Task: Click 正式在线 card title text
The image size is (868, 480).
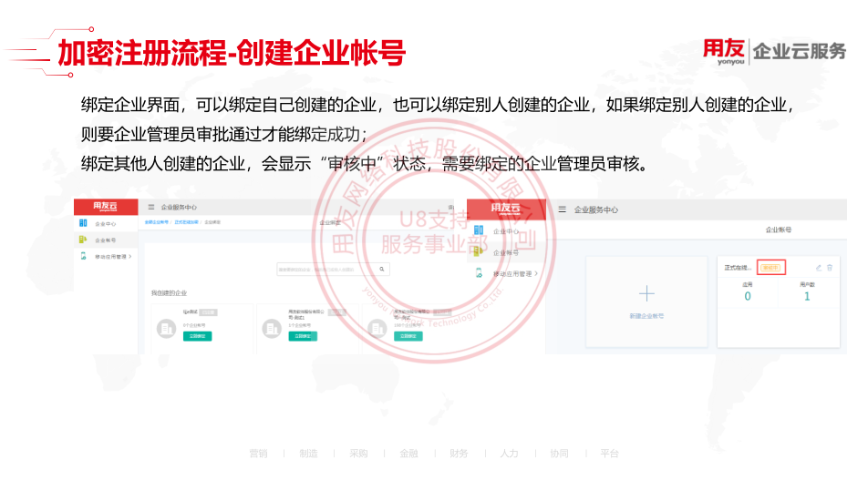Action: click(738, 268)
